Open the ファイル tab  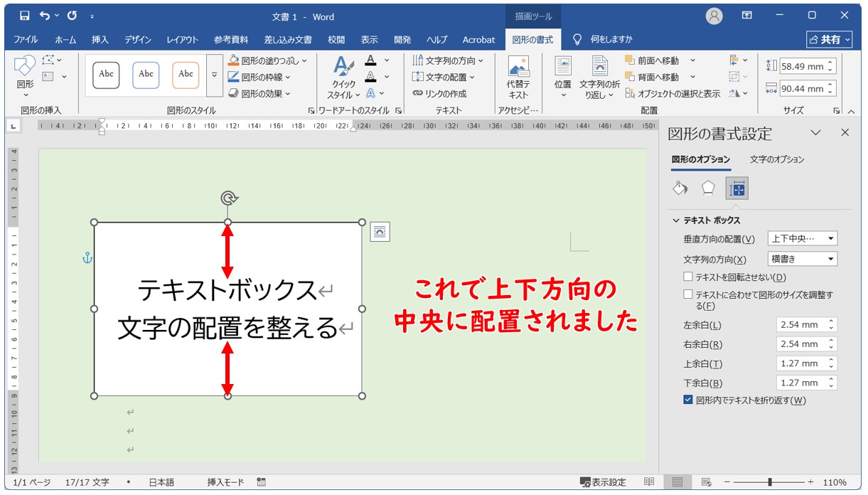point(26,40)
